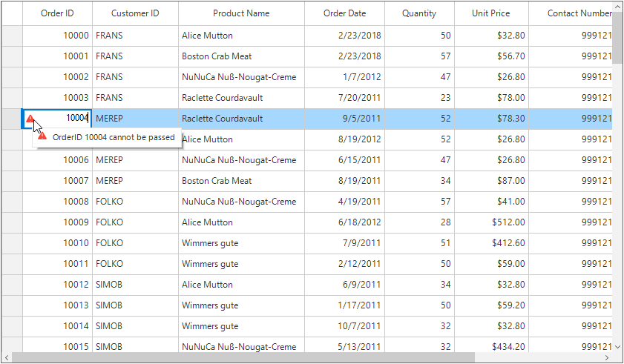Click FRANS in the order 10001 row
Image resolution: width=624 pixels, height=364 pixels.
coord(109,56)
